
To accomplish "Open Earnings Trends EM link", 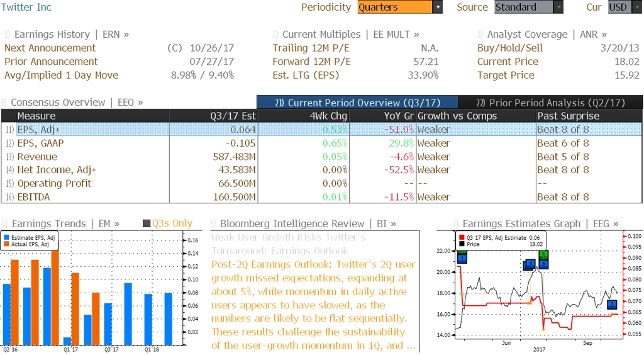I will tap(65, 223).
